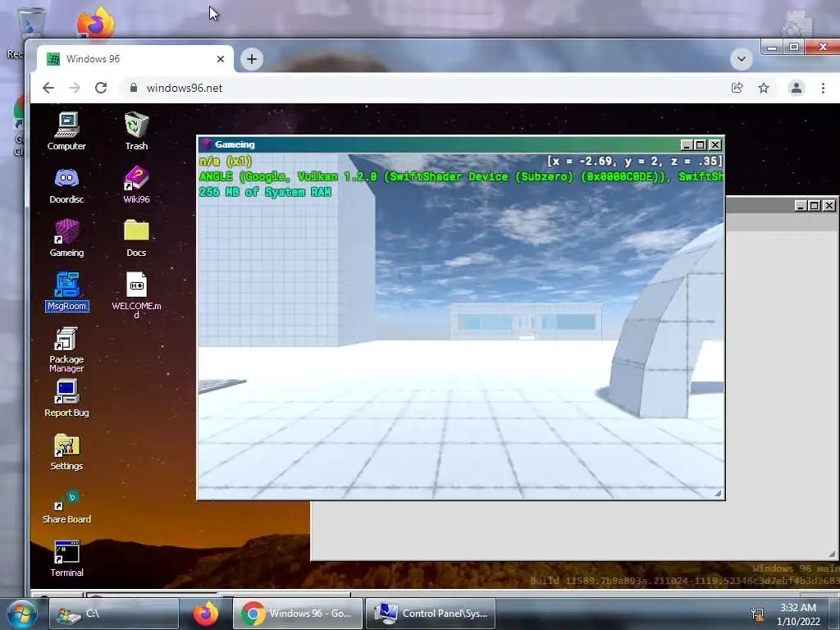The height and width of the screenshot is (630, 840).
Task: Click the padlock site info icon
Action: [x=134, y=88]
